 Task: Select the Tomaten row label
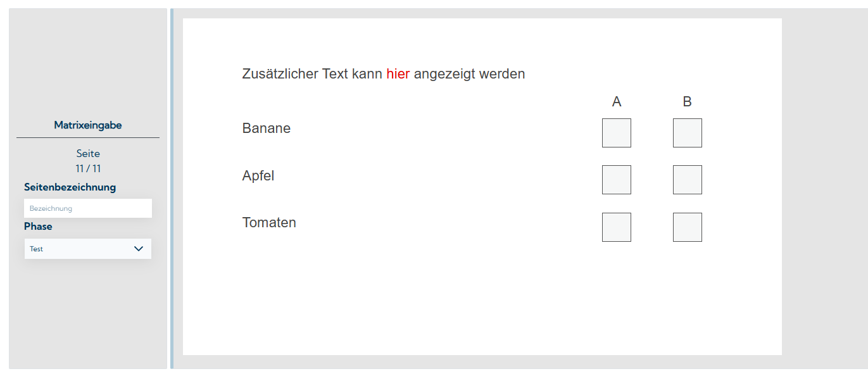coord(269,223)
